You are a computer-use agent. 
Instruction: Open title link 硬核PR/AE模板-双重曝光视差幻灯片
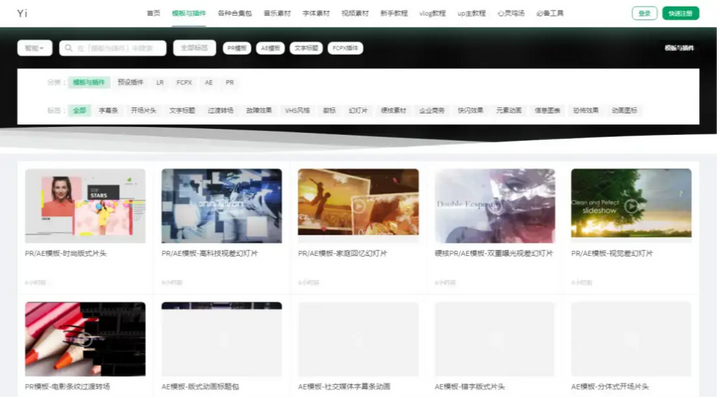(x=494, y=253)
